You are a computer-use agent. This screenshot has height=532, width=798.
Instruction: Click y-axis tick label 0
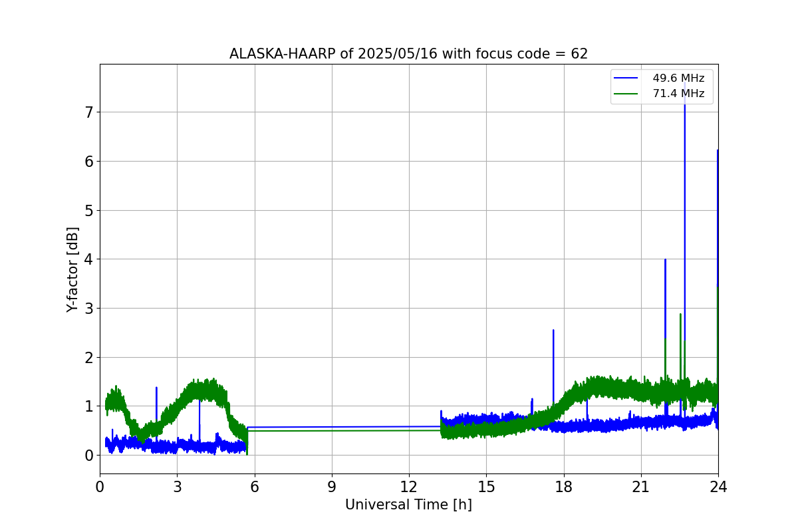(88, 456)
